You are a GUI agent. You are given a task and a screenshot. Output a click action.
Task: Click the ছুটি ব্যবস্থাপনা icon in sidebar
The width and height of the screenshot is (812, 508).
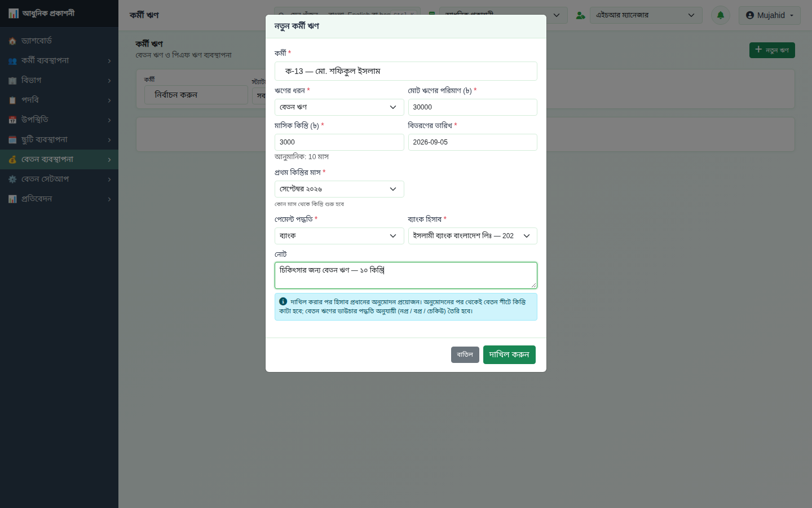click(12, 140)
